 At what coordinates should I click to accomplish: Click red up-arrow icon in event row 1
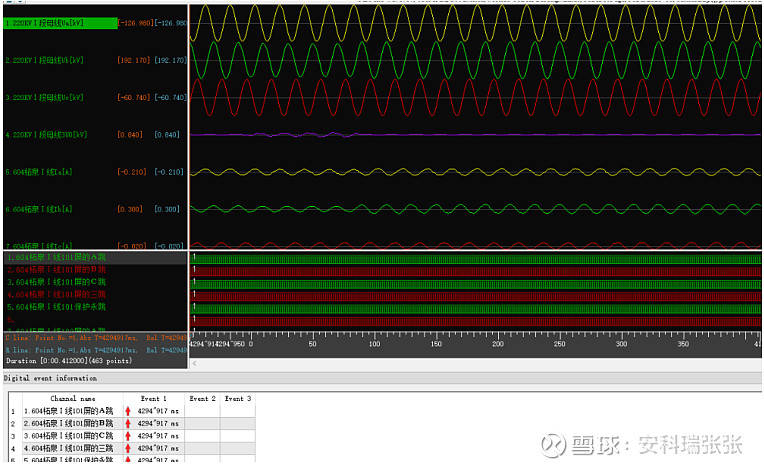128,411
